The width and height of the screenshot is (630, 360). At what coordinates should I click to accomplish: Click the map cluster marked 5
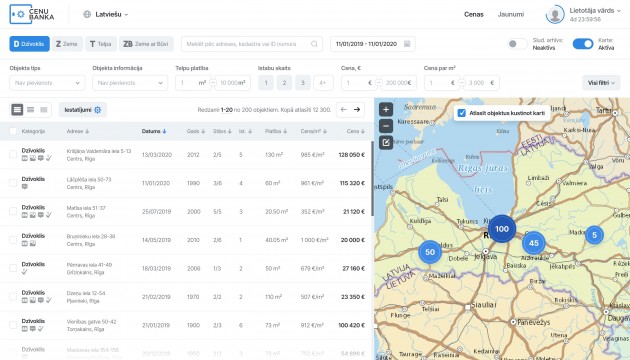pyautogui.click(x=594, y=235)
